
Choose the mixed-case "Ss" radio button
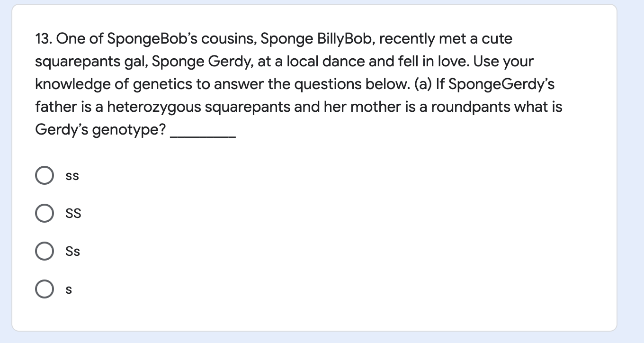coord(45,251)
